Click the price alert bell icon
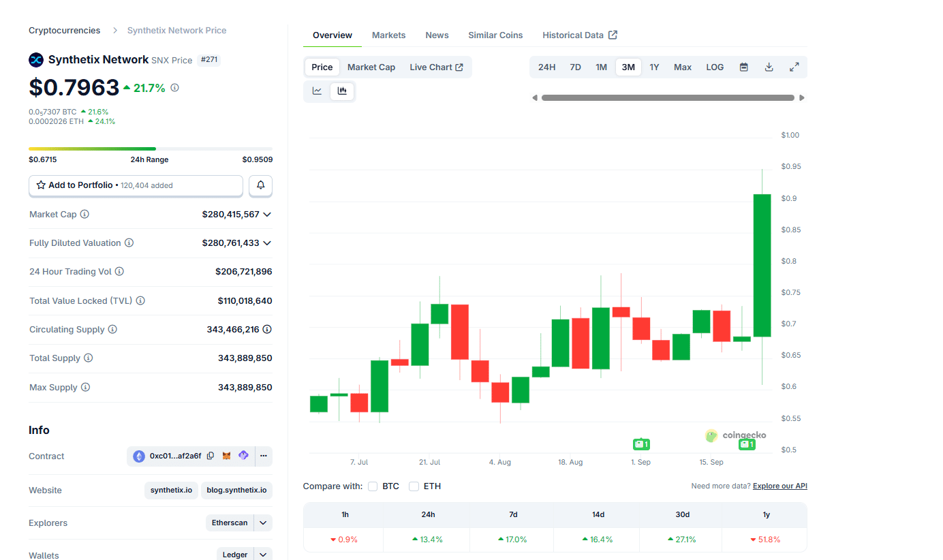Screen dimensions: 943x560 pyautogui.click(x=261, y=185)
